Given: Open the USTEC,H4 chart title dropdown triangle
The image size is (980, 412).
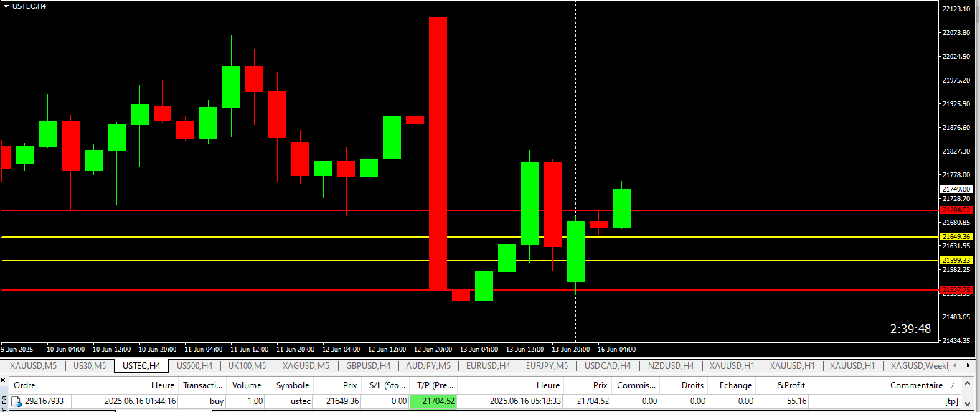Looking at the screenshot, I should point(6,6).
